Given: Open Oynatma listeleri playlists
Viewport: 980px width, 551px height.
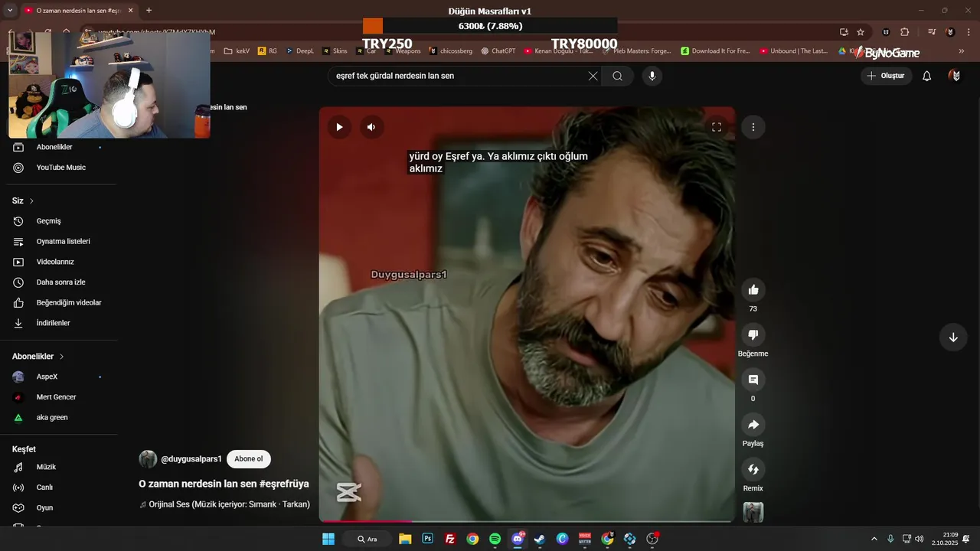Looking at the screenshot, I should [61, 241].
